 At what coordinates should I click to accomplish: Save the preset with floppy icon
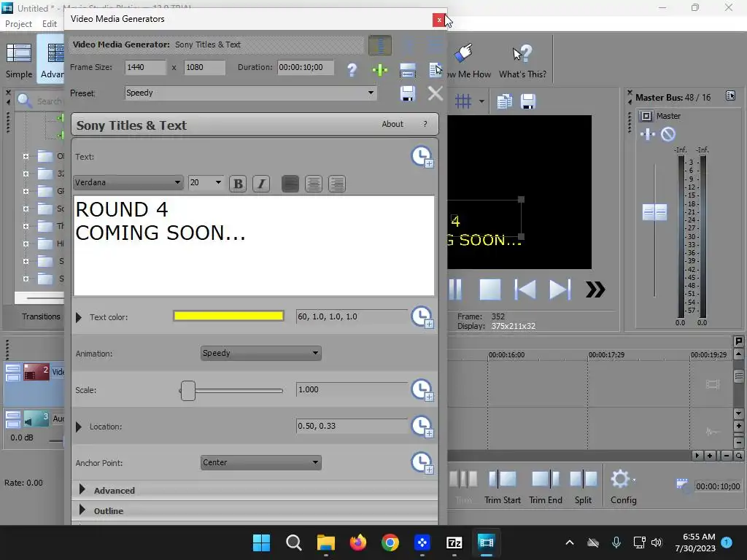(x=408, y=93)
